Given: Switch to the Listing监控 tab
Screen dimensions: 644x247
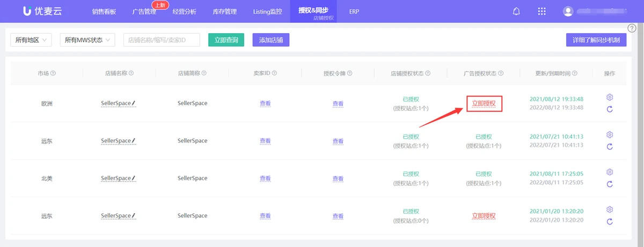Looking at the screenshot, I should point(267,11).
